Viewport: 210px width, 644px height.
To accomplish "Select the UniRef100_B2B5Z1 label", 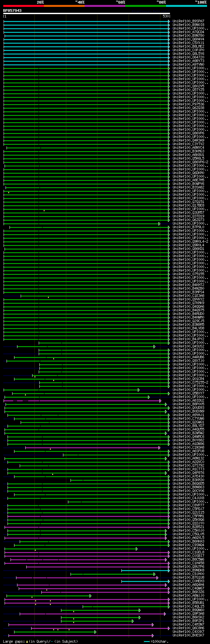I will [188, 527].
